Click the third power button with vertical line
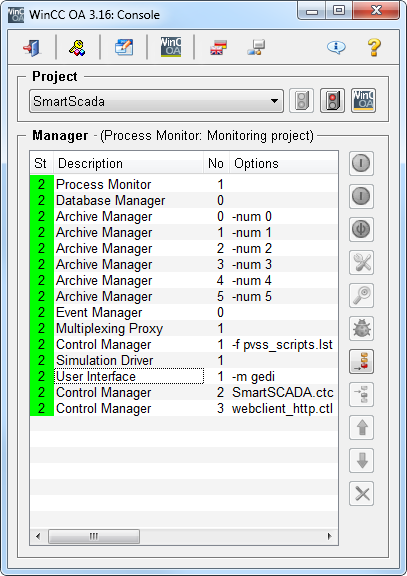The width and height of the screenshot is (407, 576). pos(361,229)
